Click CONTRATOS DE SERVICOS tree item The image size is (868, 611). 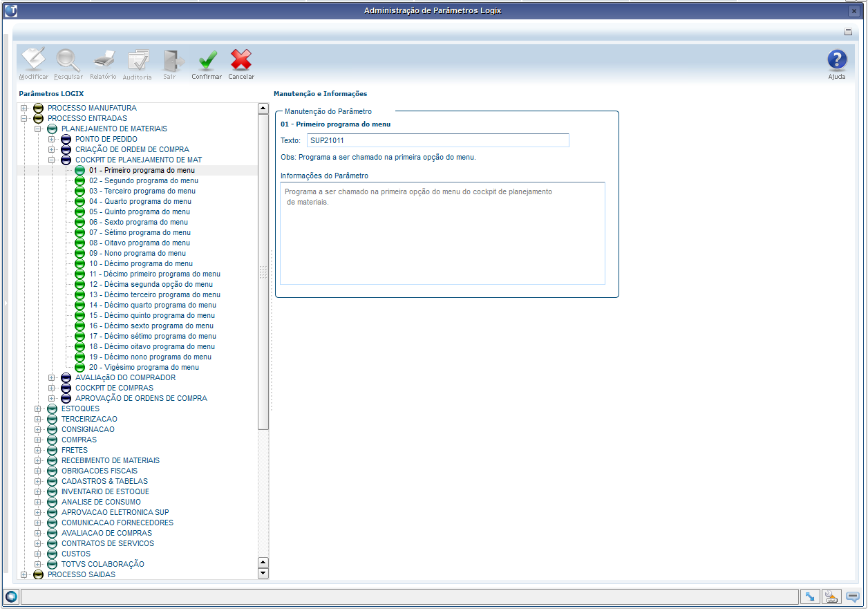click(x=107, y=544)
